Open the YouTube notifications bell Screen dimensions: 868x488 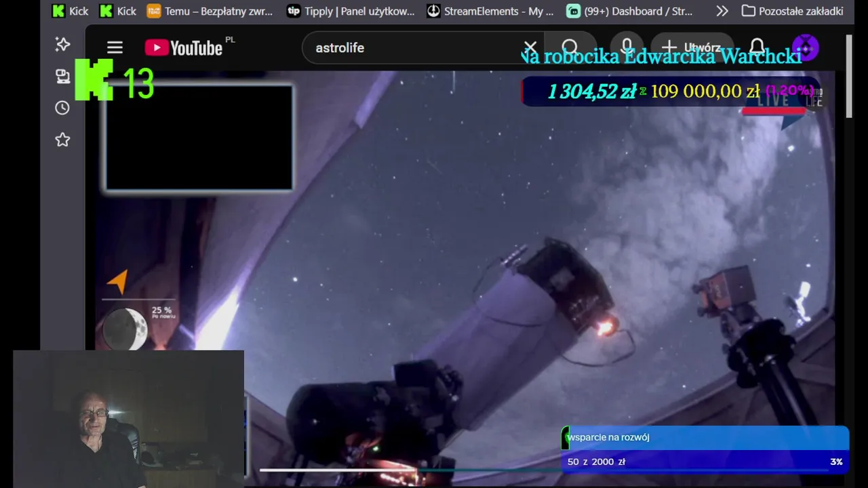(757, 47)
